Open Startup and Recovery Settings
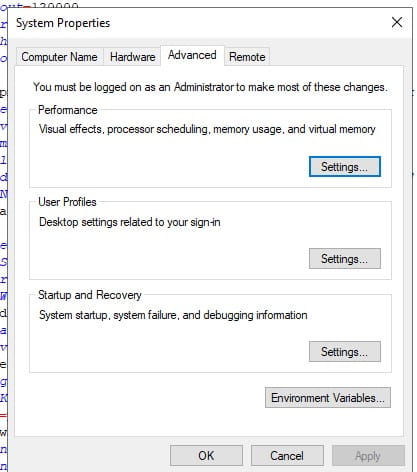Screen dimensions: 417x472 click(x=344, y=351)
